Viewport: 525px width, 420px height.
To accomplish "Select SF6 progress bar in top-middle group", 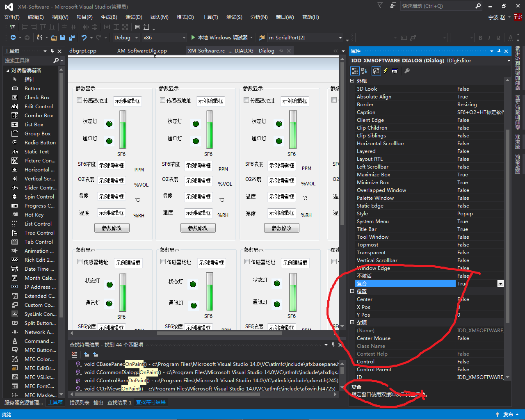I will 210,129.
